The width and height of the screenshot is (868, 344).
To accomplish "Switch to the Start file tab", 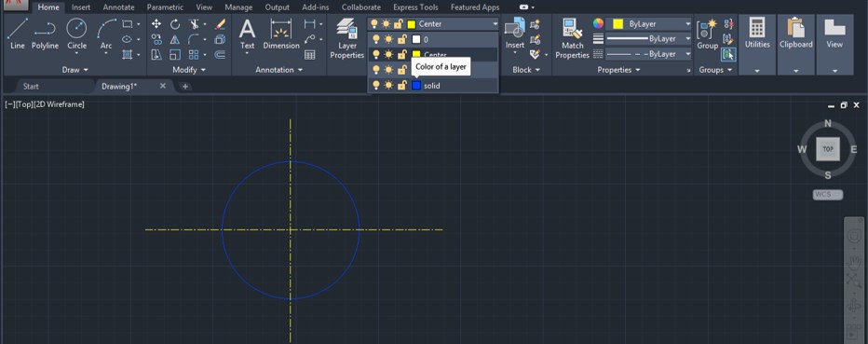I will point(31,87).
